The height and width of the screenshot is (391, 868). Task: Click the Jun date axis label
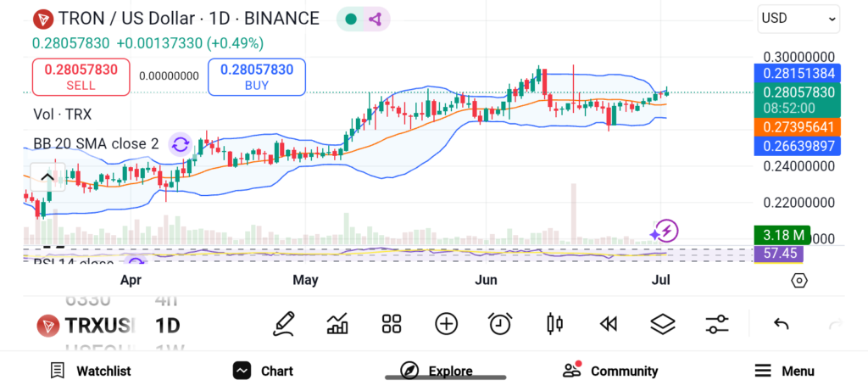(486, 280)
